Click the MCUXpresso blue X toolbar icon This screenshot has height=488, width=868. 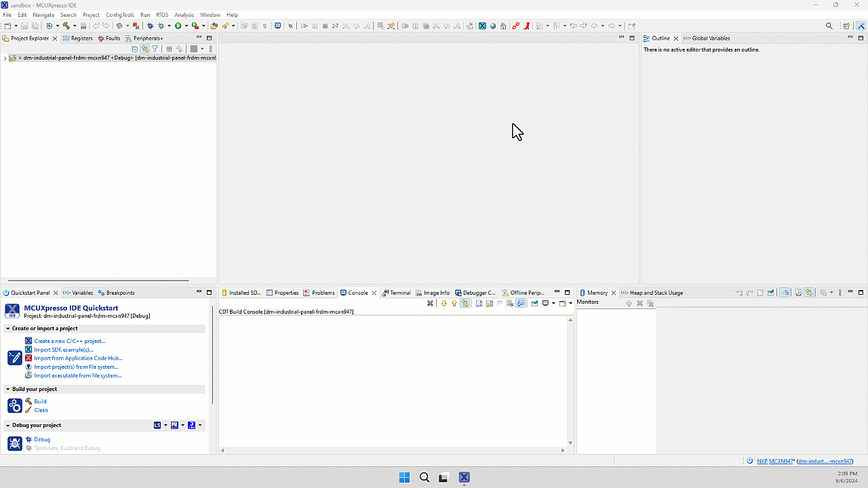pos(482,26)
